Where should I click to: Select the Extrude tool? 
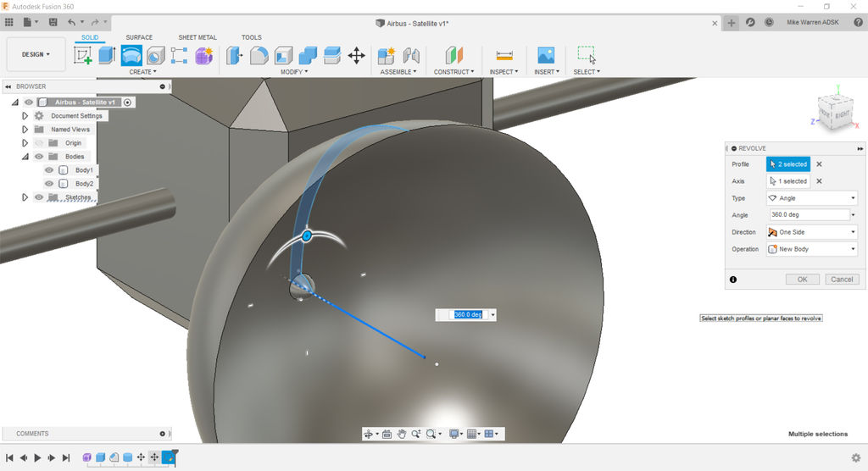coord(107,55)
